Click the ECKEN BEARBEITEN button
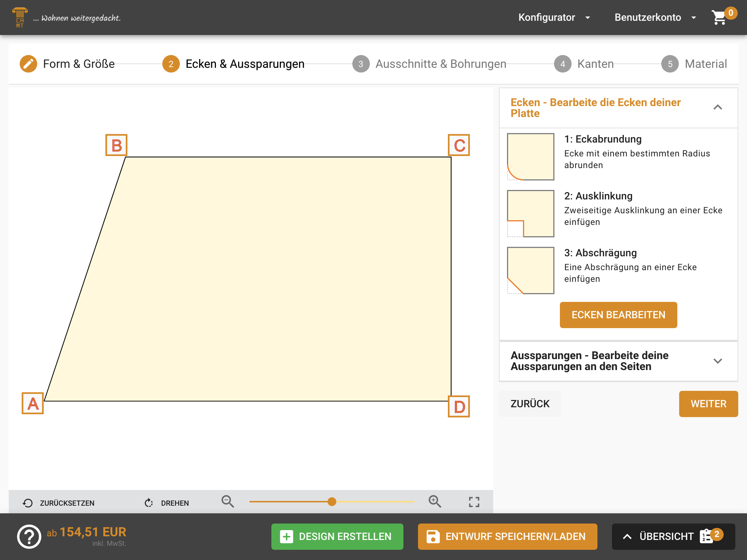747x560 pixels. coord(618,315)
